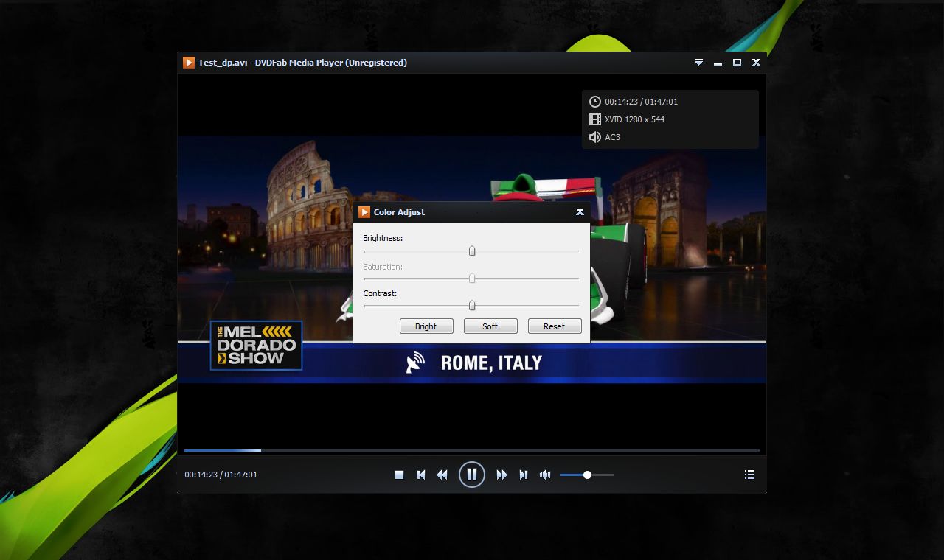Adjust the volume slider
The height and width of the screenshot is (560, 944).
587,475
